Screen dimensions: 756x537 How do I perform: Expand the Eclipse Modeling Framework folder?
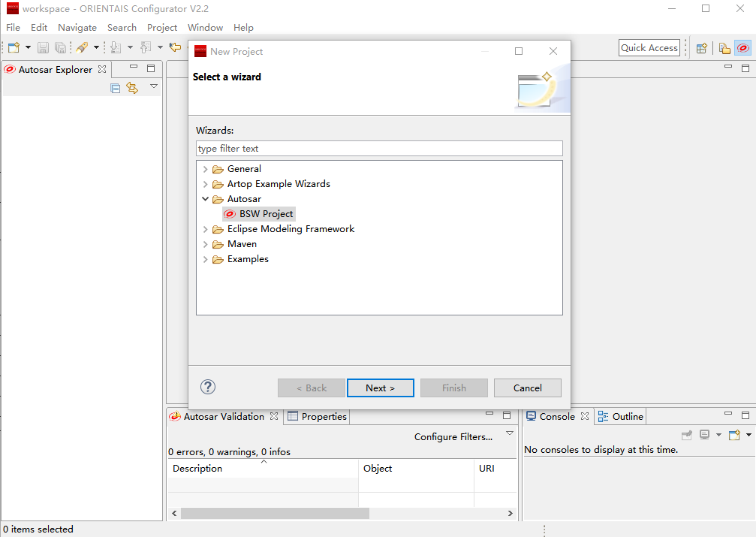click(x=206, y=229)
